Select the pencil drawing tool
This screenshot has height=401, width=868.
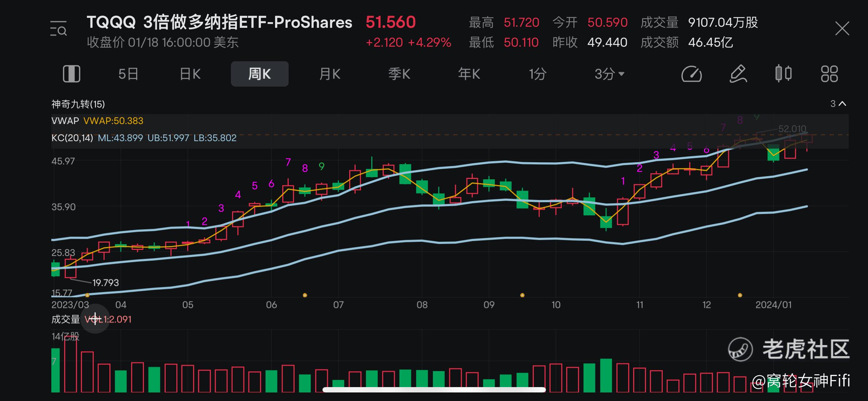coord(738,74)
